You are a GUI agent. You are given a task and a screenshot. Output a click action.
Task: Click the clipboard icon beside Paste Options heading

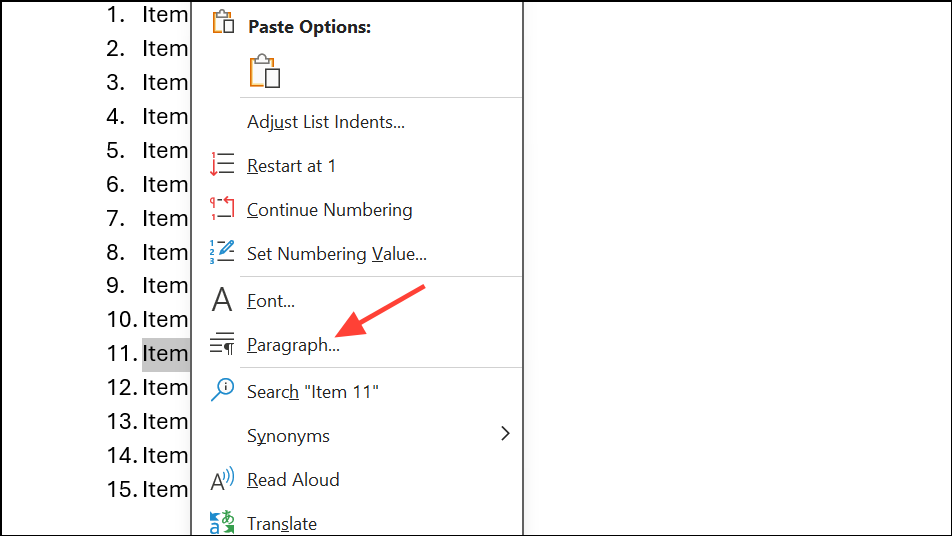223,24
